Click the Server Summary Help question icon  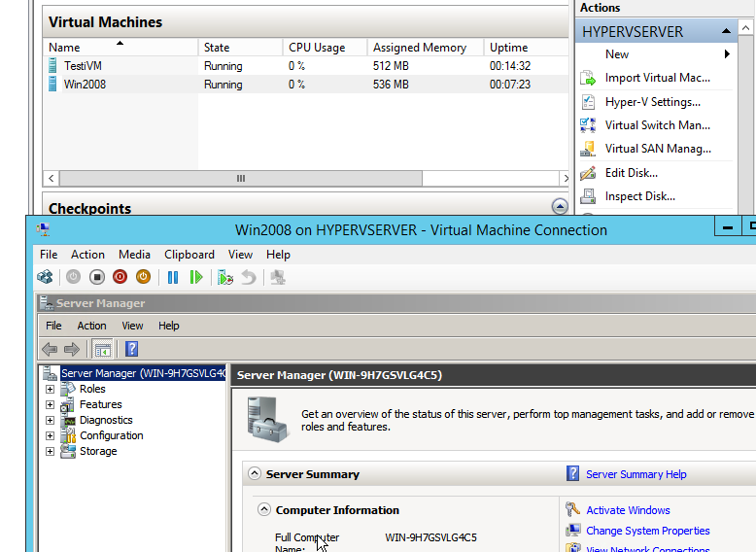(x=572, y=473)
